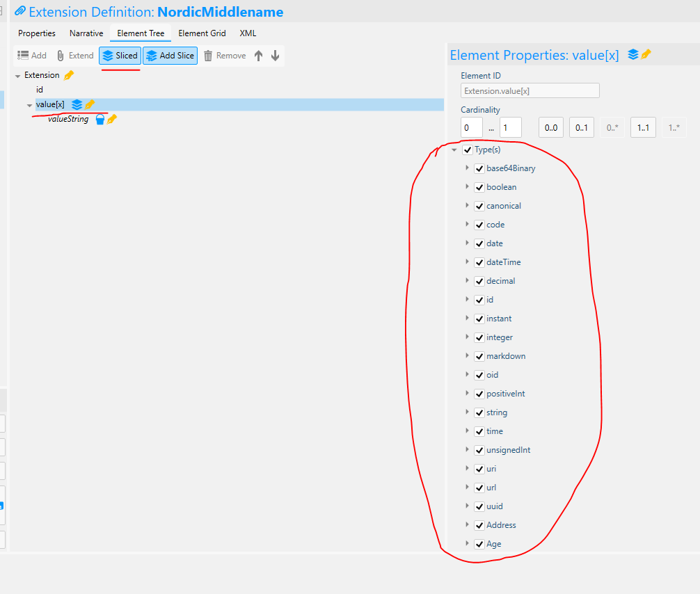
Task: Uncheck the dateTime type
Action: 479,262
